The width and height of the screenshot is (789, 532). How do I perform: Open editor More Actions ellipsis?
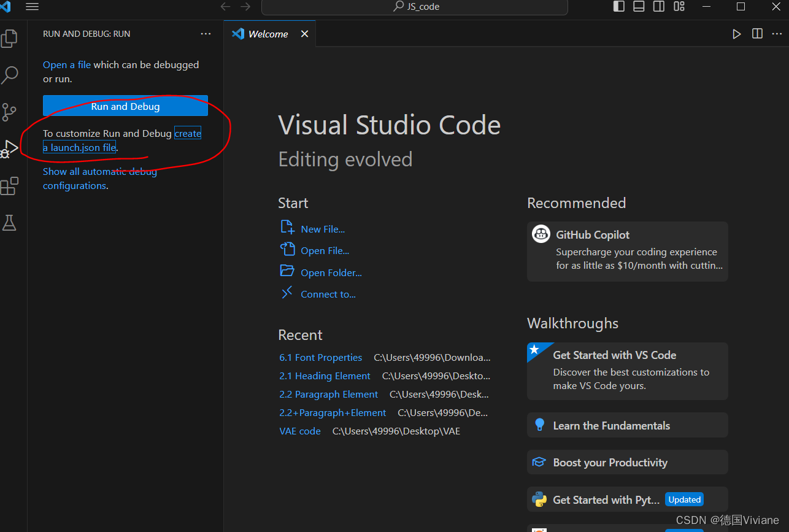point(778,34)
